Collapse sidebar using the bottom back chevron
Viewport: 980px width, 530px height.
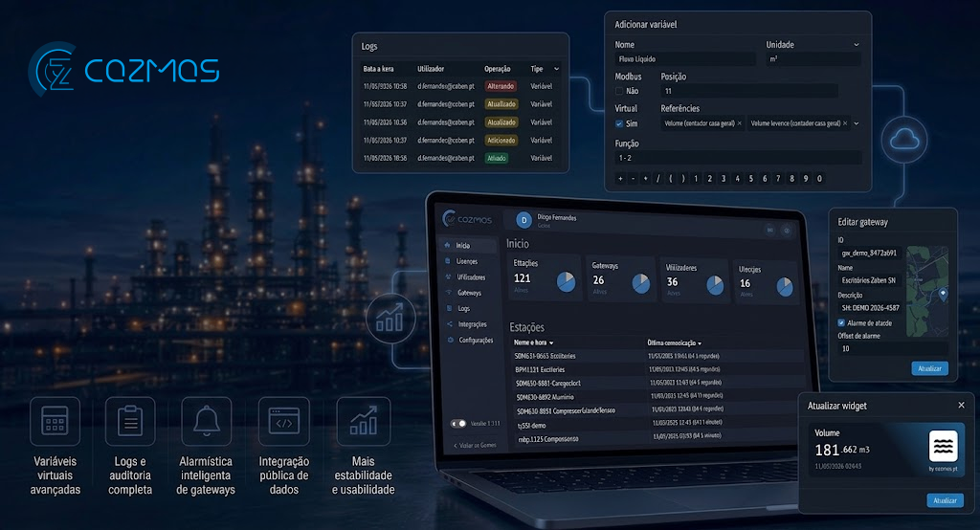[455, 446]
